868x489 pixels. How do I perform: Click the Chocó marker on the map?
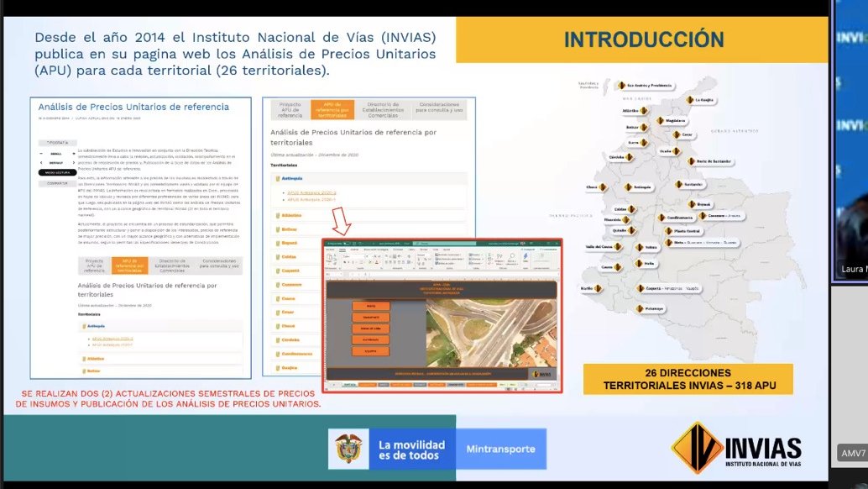(603, 187)
